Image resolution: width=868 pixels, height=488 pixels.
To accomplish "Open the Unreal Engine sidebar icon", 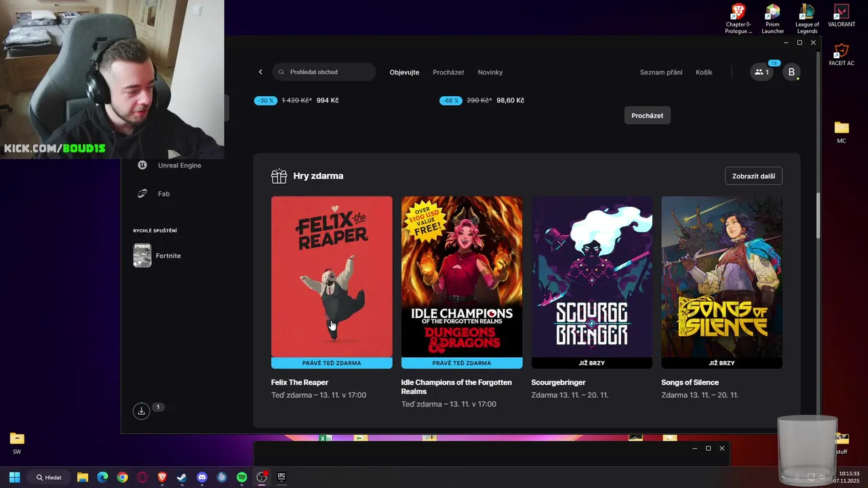I will click(142, 165).
